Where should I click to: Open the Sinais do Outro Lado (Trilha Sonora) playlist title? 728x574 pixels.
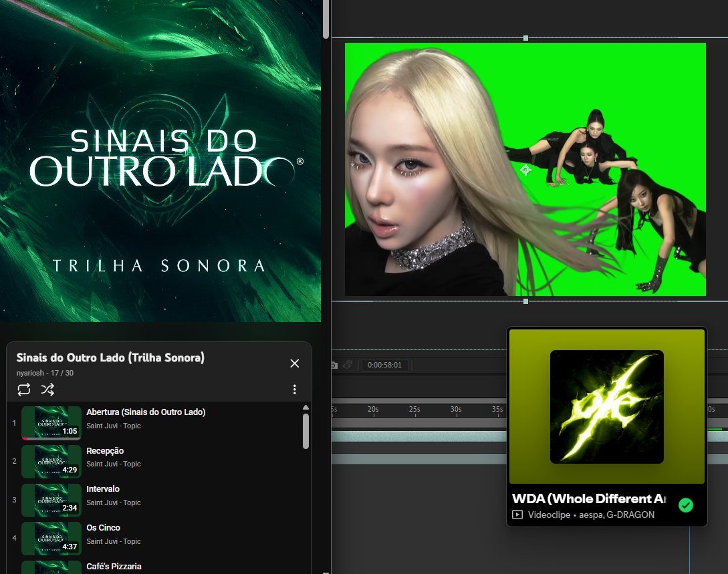110,357
